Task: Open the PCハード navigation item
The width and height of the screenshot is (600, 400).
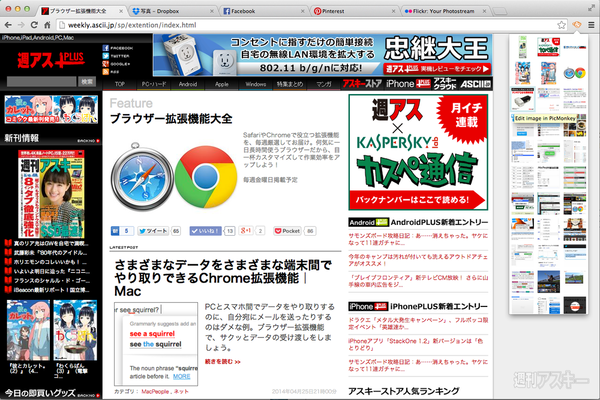Action: [154, 84]
